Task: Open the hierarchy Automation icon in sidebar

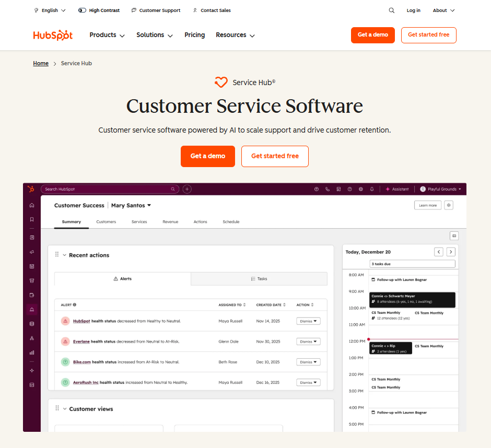Action: tap(32, 338)
